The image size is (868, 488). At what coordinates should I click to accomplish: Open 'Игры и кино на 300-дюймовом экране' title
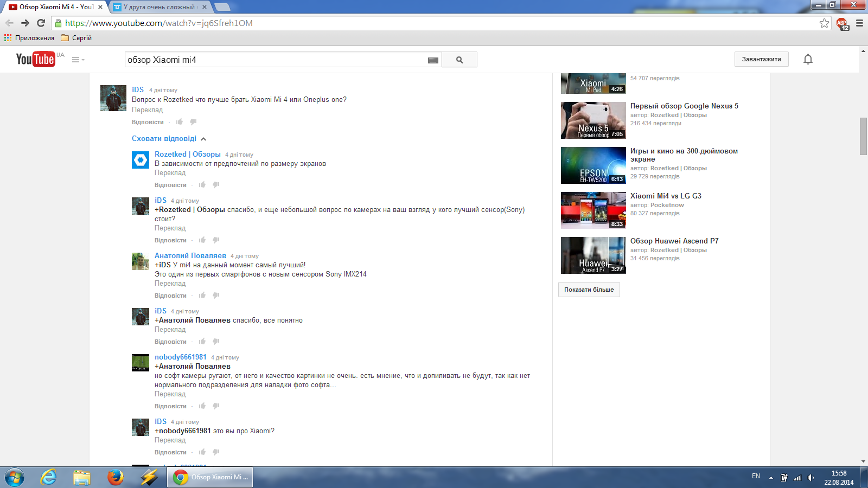684,155
